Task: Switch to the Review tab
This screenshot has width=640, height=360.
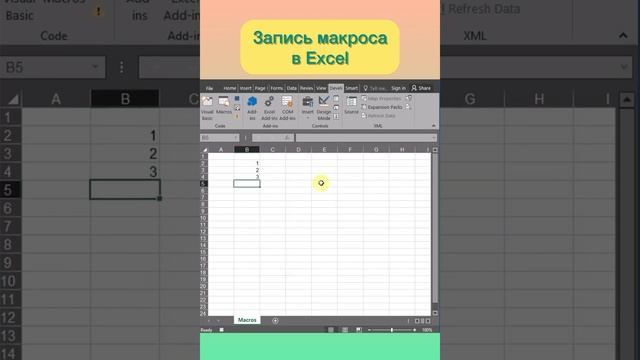Action: (x=306, y=88)
